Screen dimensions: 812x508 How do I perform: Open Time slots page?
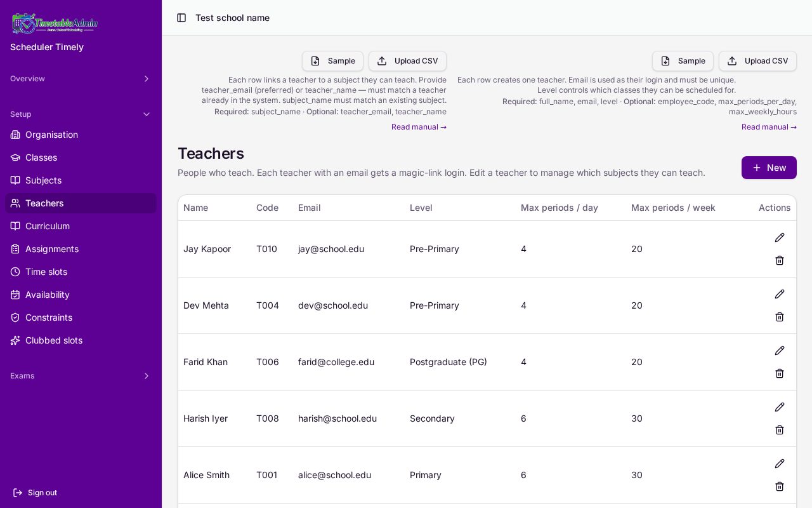pos(81,272)
